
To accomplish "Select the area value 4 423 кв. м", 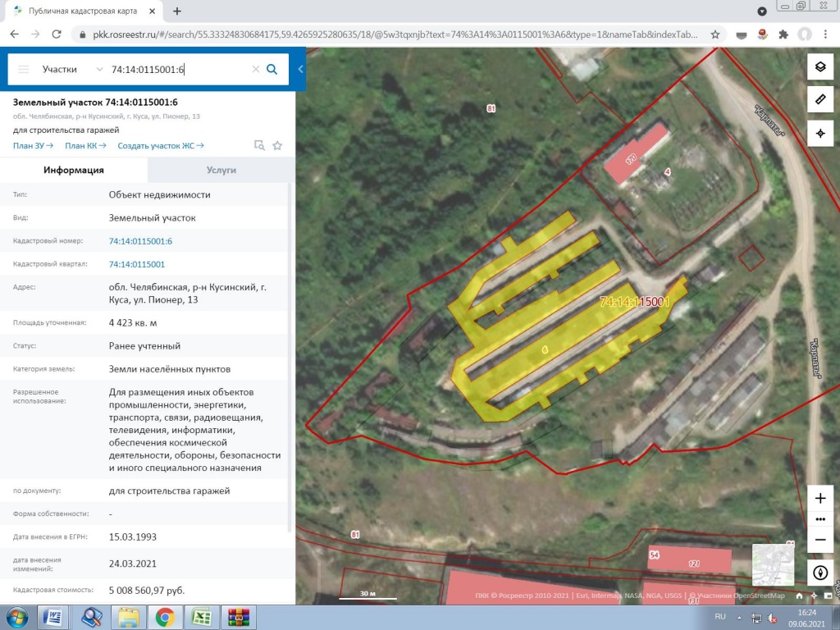I will pyautogui.click(x=133, y=323).
